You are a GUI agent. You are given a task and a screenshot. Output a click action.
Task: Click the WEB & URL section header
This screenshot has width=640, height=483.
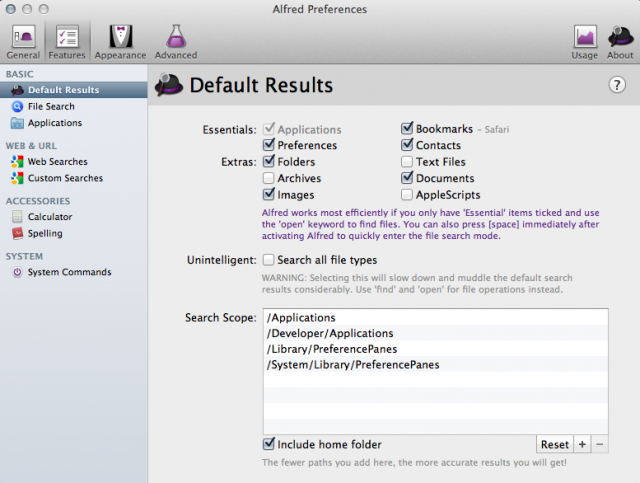click(x=31, y=146)
